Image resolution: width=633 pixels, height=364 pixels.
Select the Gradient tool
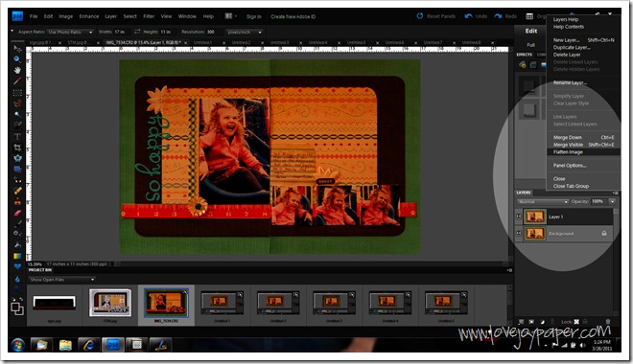tap(17, 256)
